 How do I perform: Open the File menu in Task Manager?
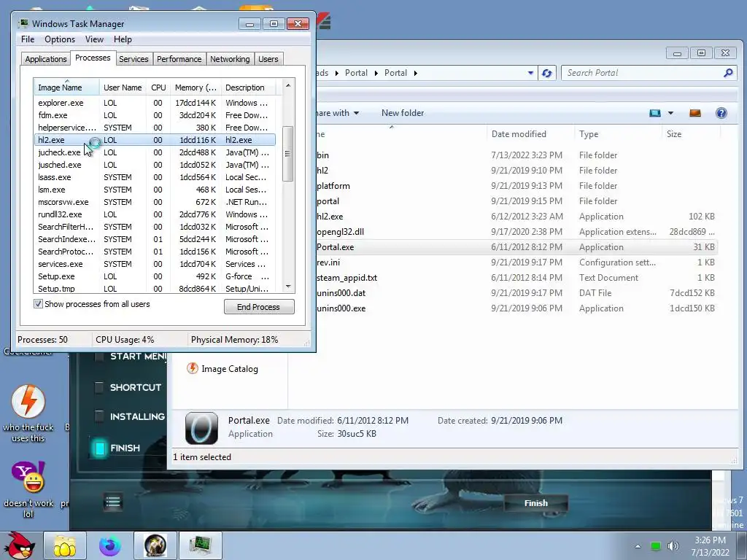click(28, 39)
